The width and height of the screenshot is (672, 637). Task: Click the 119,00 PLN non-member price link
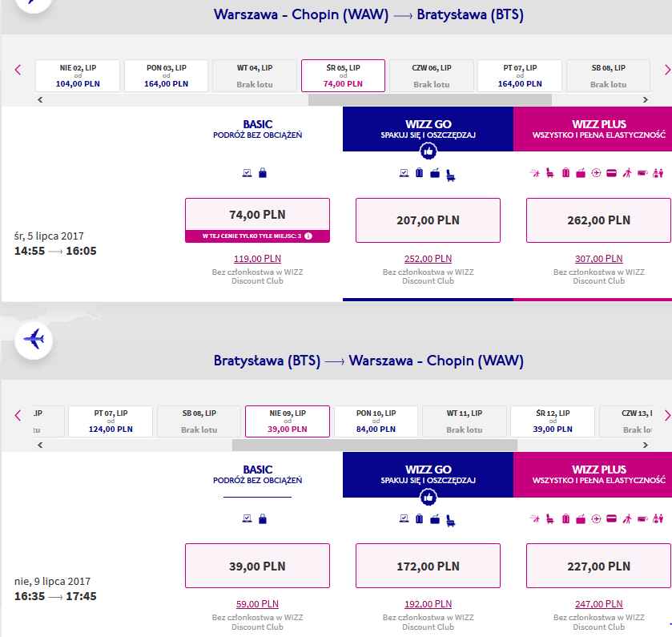[x=257, y=259]
